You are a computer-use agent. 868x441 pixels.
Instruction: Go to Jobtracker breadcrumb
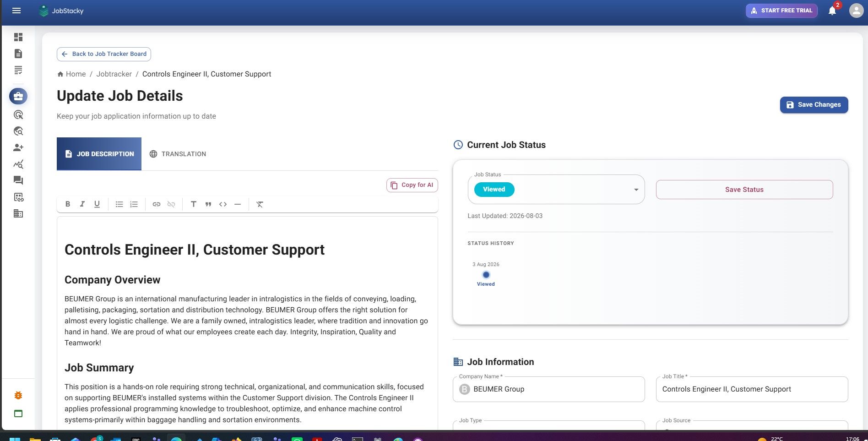coord(114,74)
